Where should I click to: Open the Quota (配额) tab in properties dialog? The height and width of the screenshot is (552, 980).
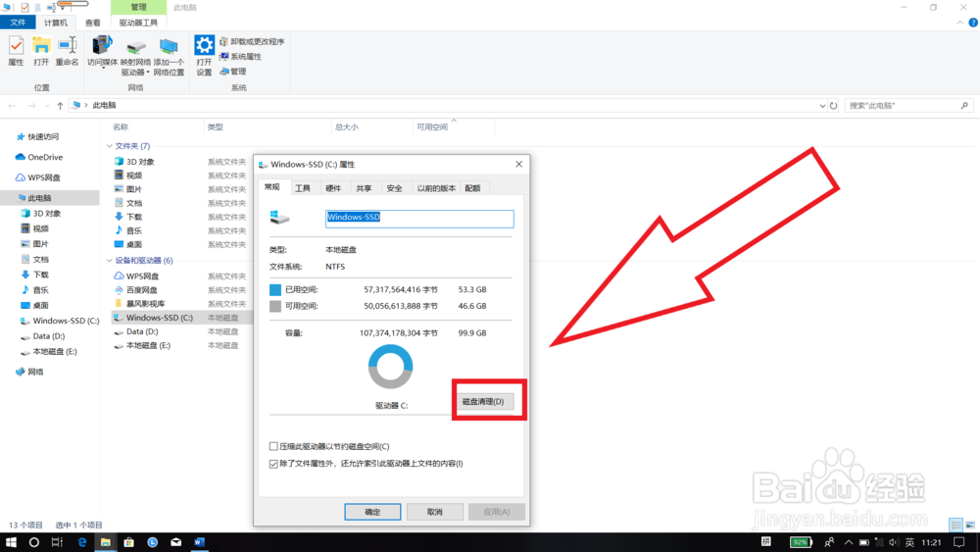pyautogui.click(x=473, y=188)
